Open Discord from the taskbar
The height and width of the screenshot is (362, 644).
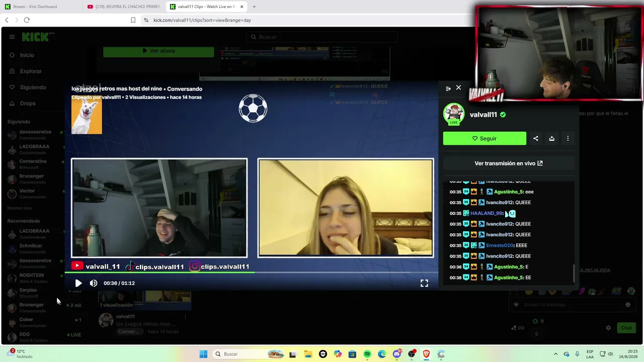397,354
